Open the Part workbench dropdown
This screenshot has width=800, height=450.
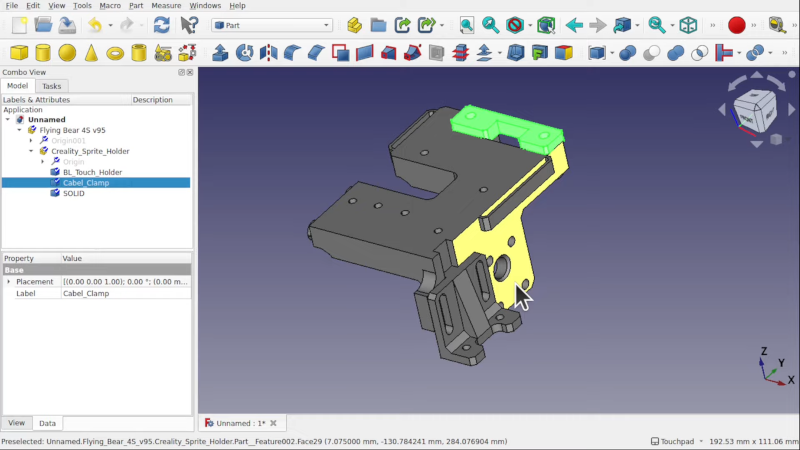[272, 25]
